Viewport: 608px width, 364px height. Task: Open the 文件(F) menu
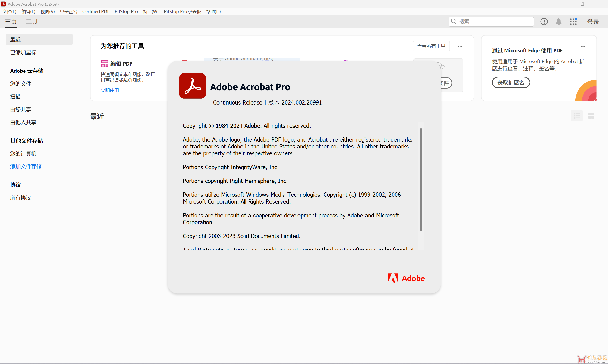coord(9,12)
